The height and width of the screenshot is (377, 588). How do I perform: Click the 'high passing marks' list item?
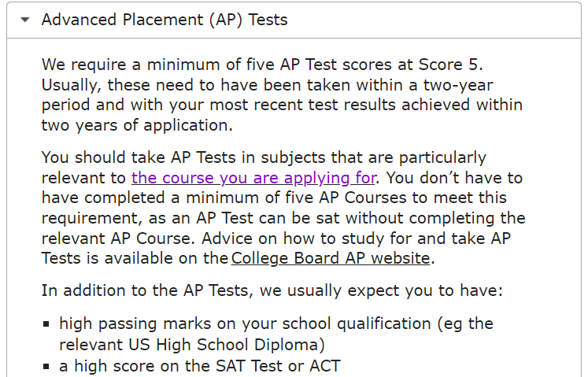pos(276,334)
